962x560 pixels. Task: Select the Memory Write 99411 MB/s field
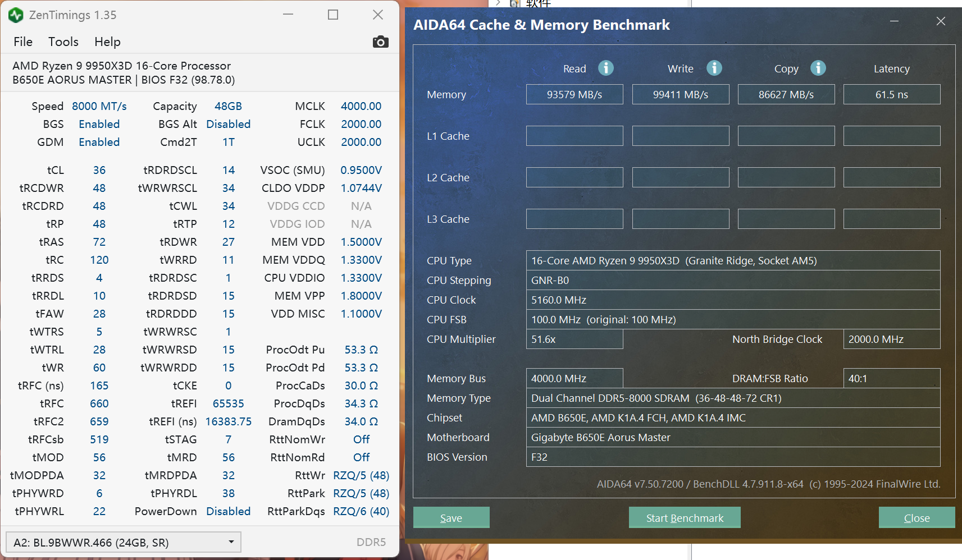pyautogui.click(x=680, y=94)
